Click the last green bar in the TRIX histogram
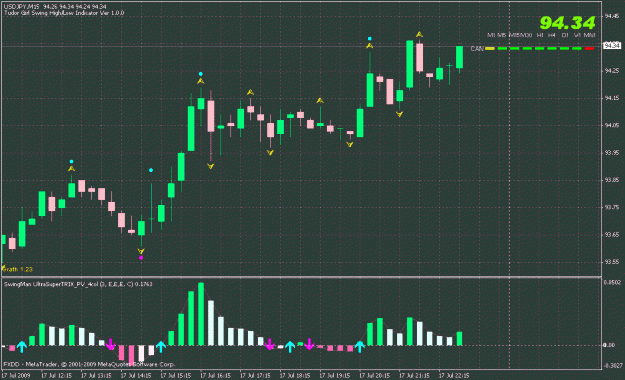The image size is (625, 380). (459, 339)
